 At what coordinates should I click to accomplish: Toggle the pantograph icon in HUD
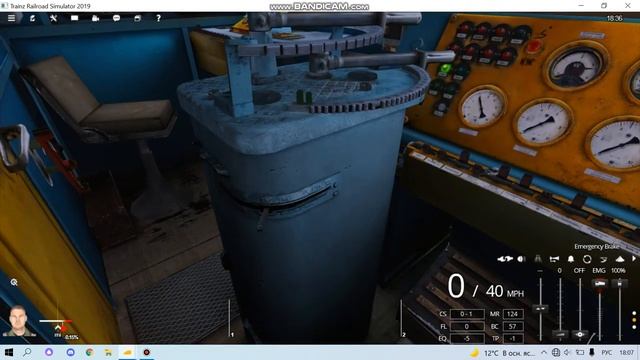point(538,259)
